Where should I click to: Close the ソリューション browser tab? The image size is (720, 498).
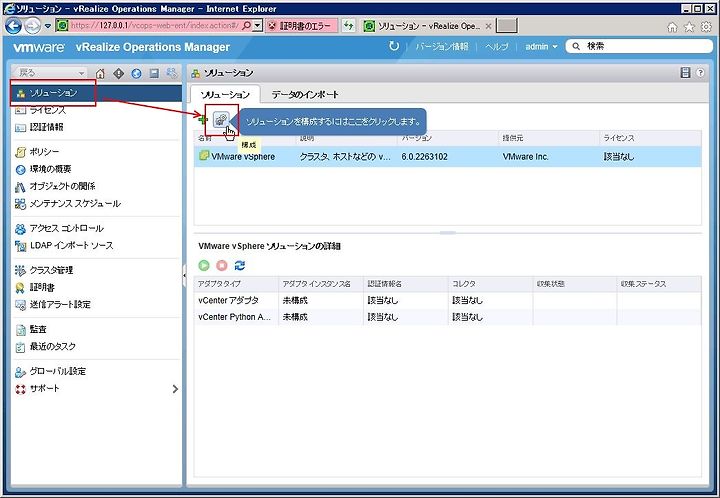pyautogui.click(x=489, y=26)
